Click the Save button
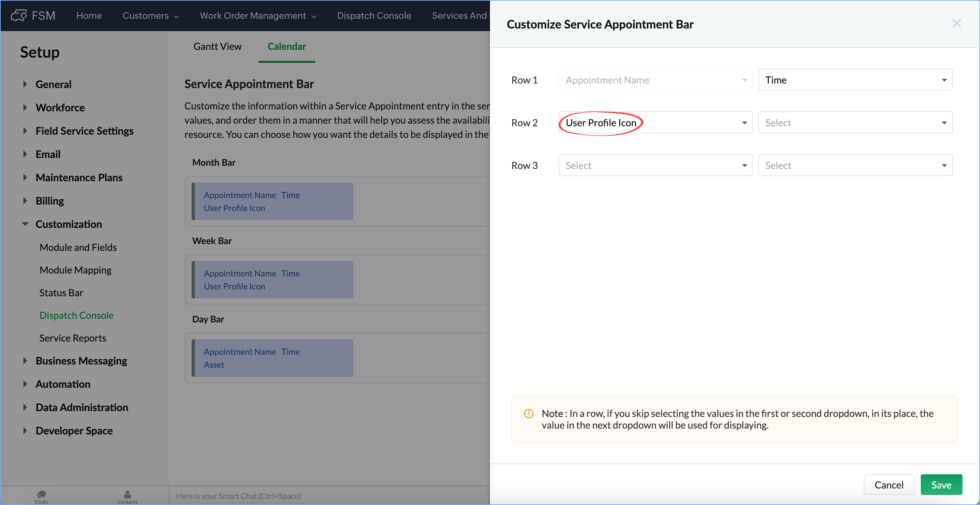Image resolution: width=980 pixels, height=505 pixels. (x=941, y=485)
